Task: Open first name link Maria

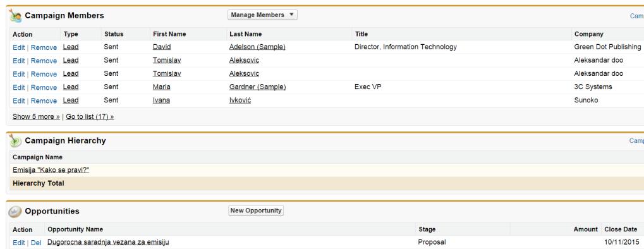Action: coord(161,87)
